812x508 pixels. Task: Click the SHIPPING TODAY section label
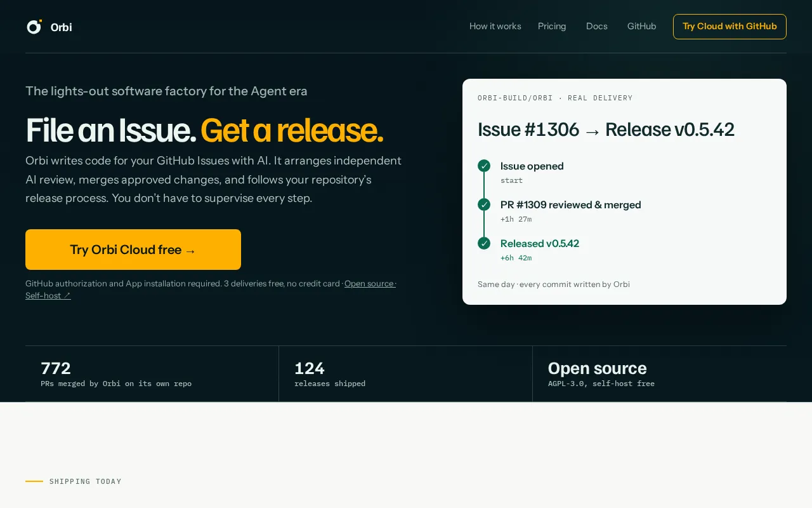(x=85, y=481)
